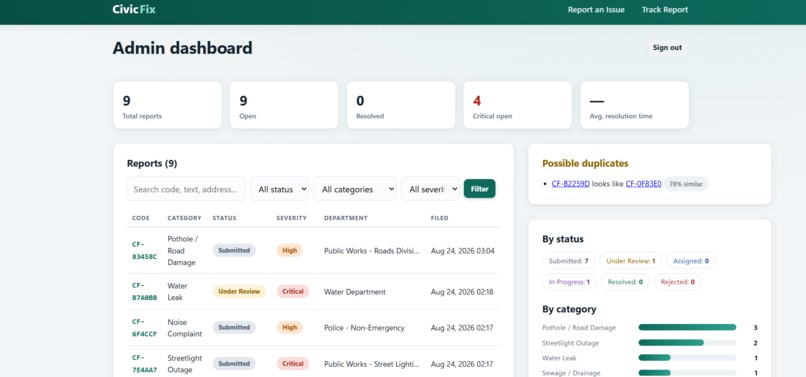This screenshot has width=806, height=377.
Task: Click the Critical badge in CF-7E4AA7 row
Action: click(x=292, y=364)
